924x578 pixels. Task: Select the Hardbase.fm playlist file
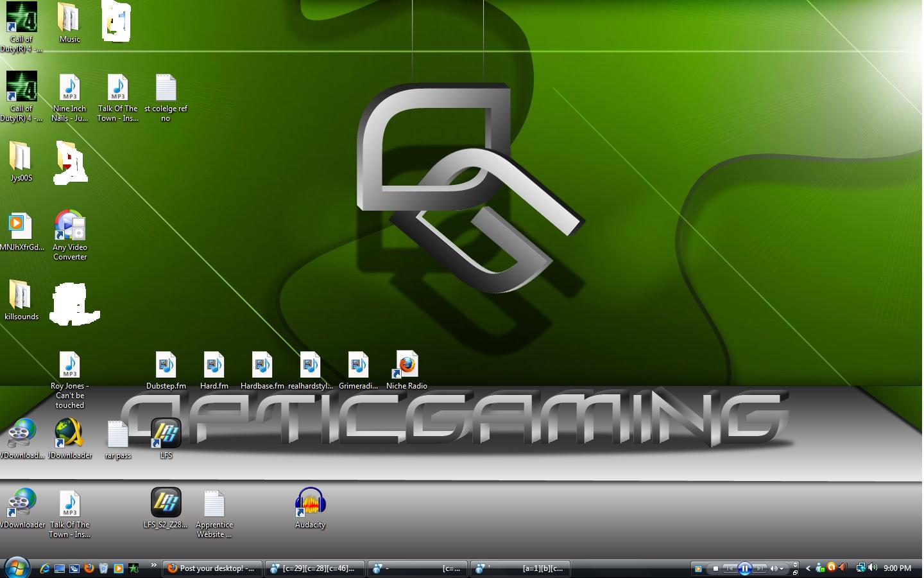pyautogui.click(x=262, y=371)
